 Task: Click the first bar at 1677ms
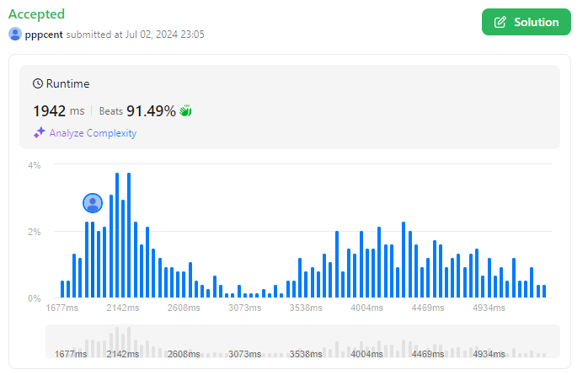62,289
